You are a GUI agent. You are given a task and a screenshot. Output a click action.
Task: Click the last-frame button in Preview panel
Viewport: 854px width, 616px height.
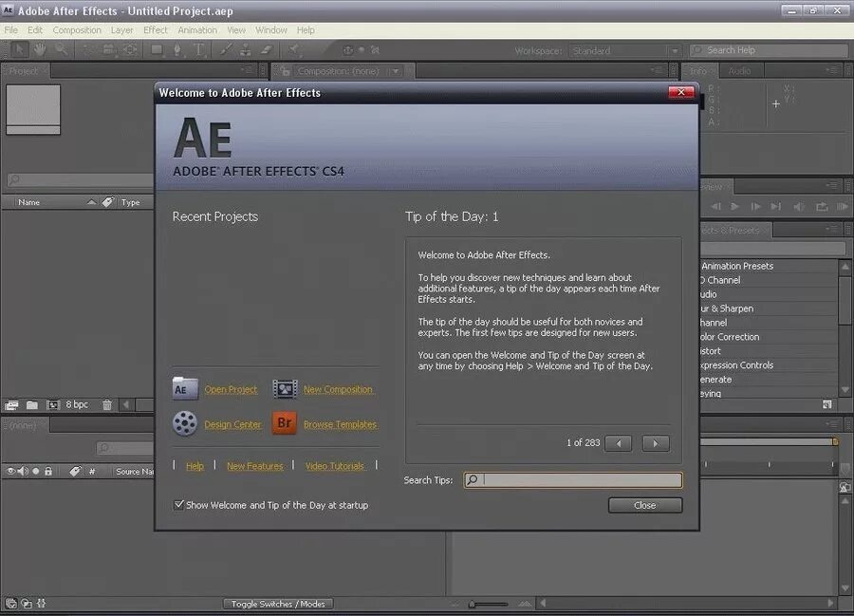(776, 207)
